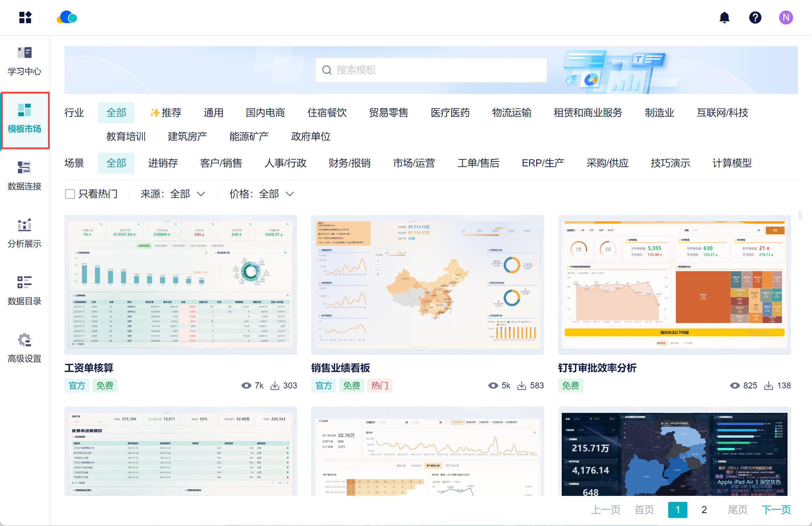The height and width of the screenshot is (526, 812).
Task: Open the user avatar N menu
Action: pos(786,17)
